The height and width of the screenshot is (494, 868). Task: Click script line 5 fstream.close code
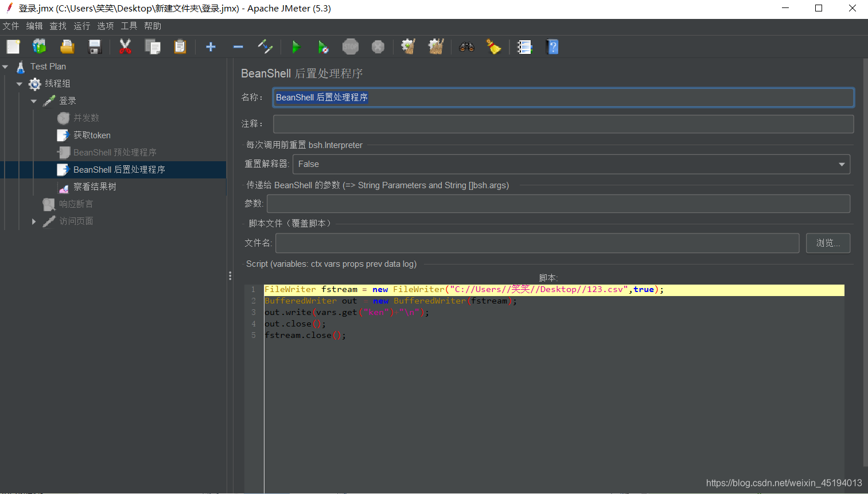(305, 336)
